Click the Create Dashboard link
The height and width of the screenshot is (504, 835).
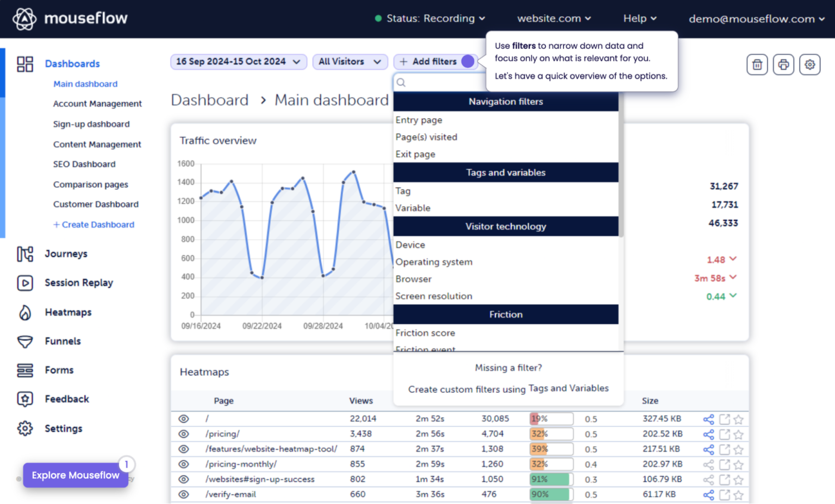pyautogui.click(x=94, y=224)
